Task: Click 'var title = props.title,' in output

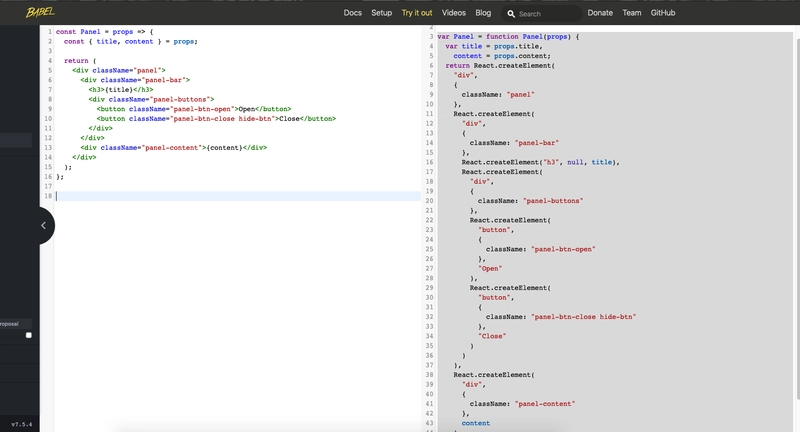Action: click(494, 46)
